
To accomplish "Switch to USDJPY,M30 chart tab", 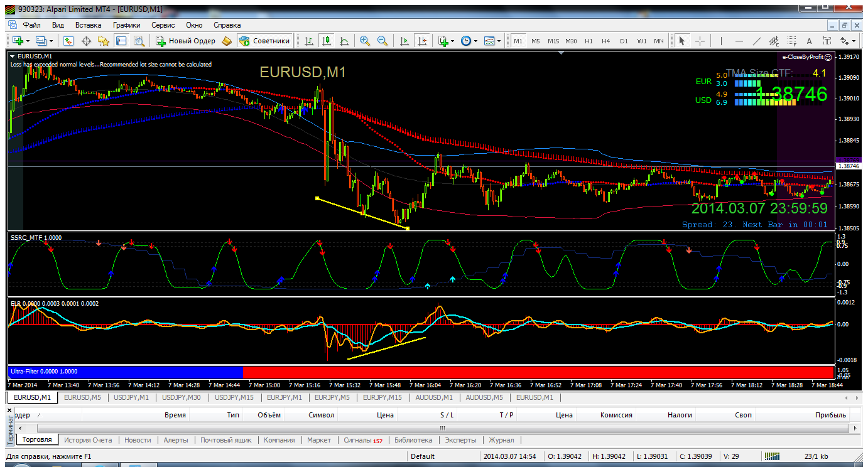I will pyautogui.click(x=182, y=397).
